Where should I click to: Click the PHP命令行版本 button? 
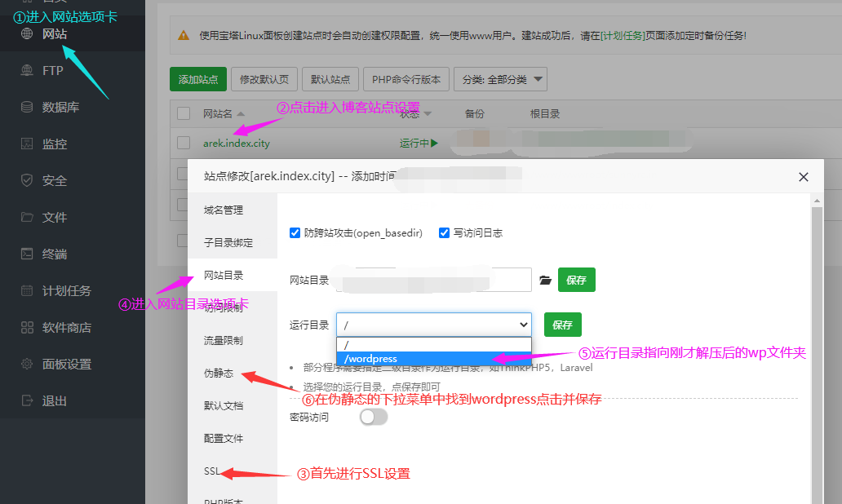(x=406, y=79)
